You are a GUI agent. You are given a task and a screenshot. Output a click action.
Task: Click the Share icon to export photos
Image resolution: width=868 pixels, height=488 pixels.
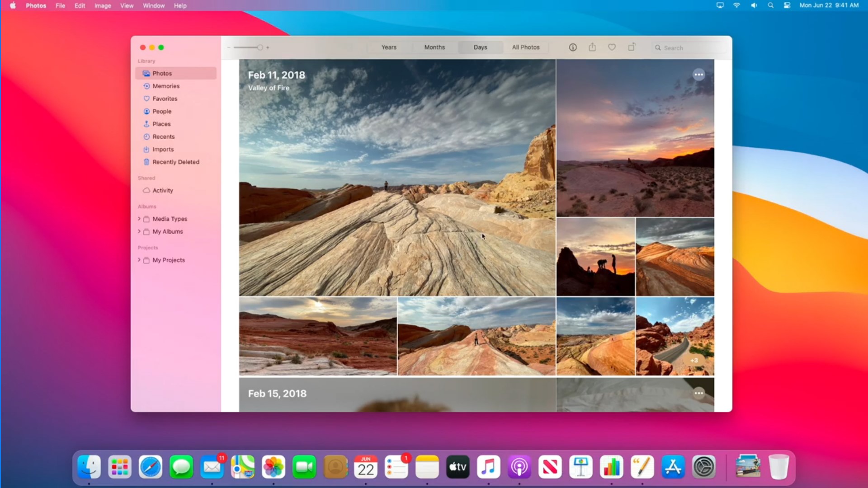click(x=591, y=47)
